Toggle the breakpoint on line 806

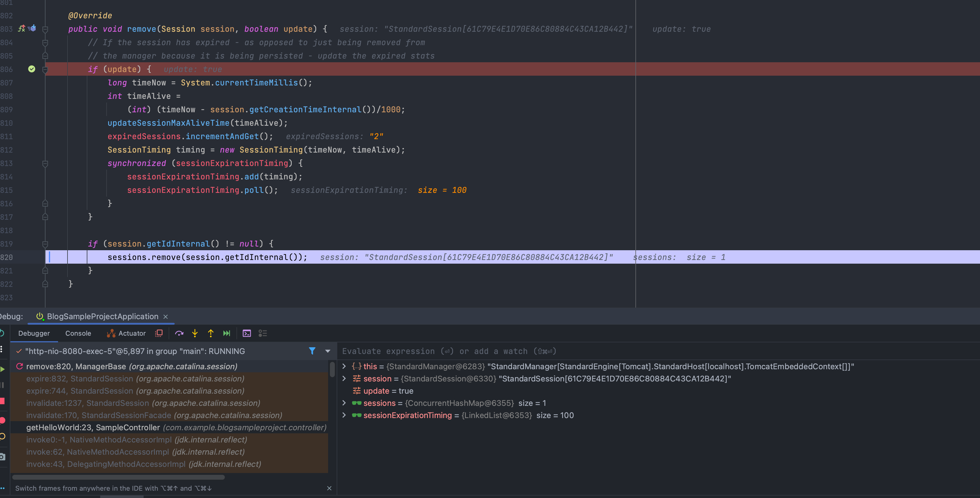point(32,69)
